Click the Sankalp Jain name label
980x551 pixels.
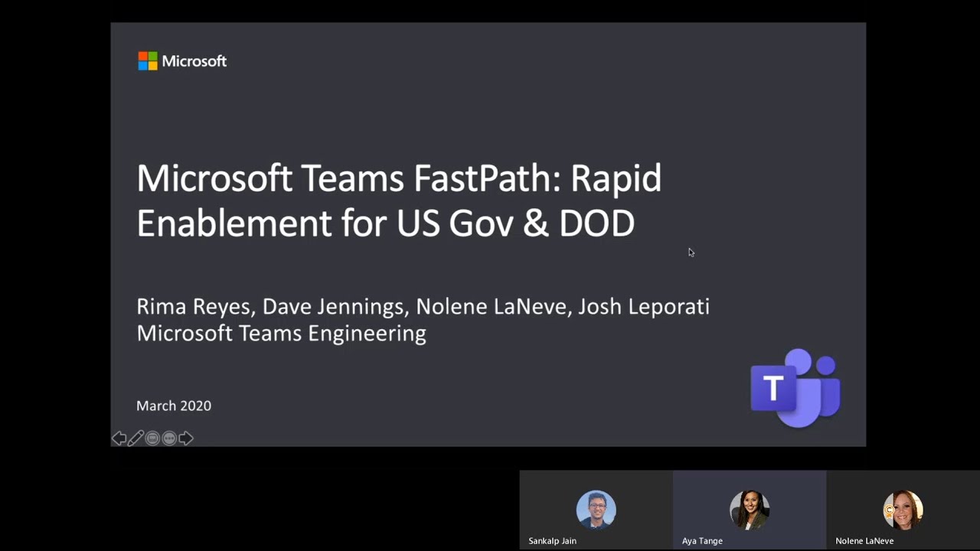pyautogui.click(x=552, y=541)
